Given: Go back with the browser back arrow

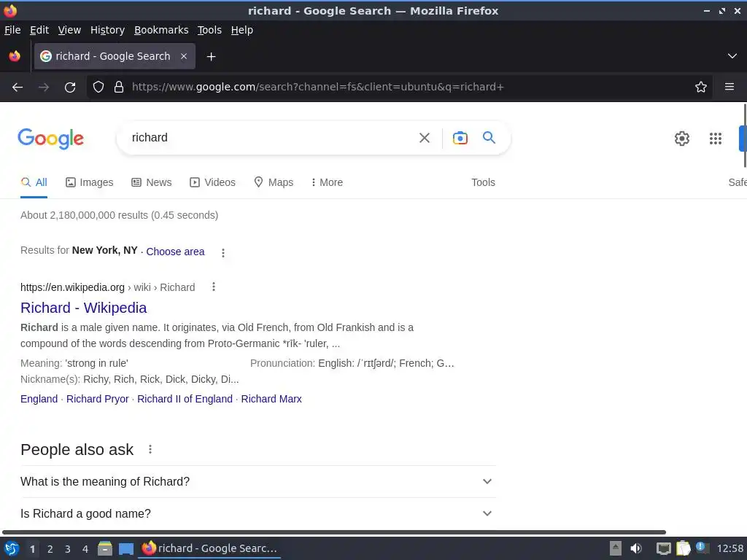Looking at the screenshot, I should pyautogui.click(x=18, y=87).
